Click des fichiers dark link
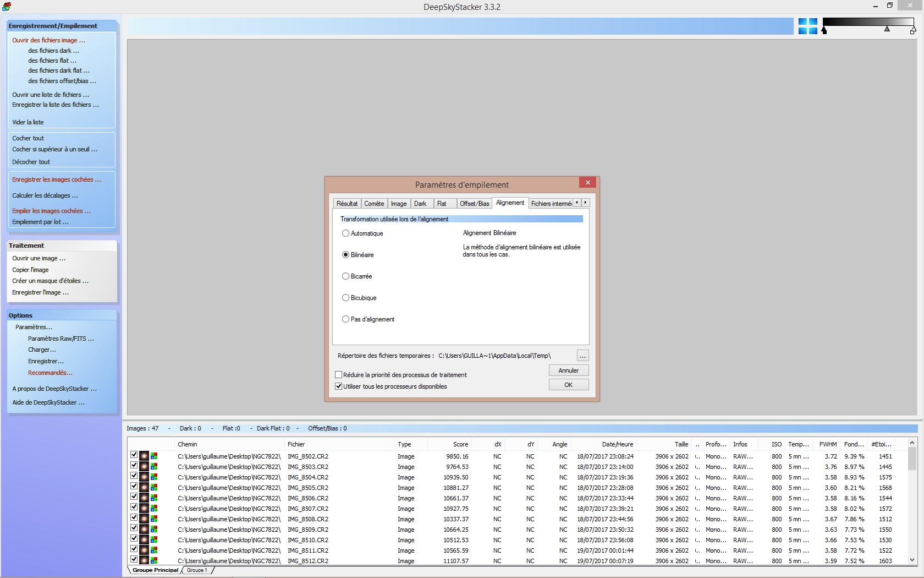This screenshot has width=924, height=578. (53, 51)
